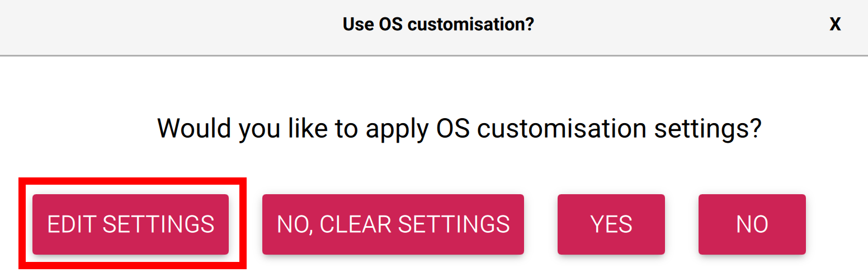Confirm customisation by clicking YES
The image size is (868, 272).
(x=611, y=224)
